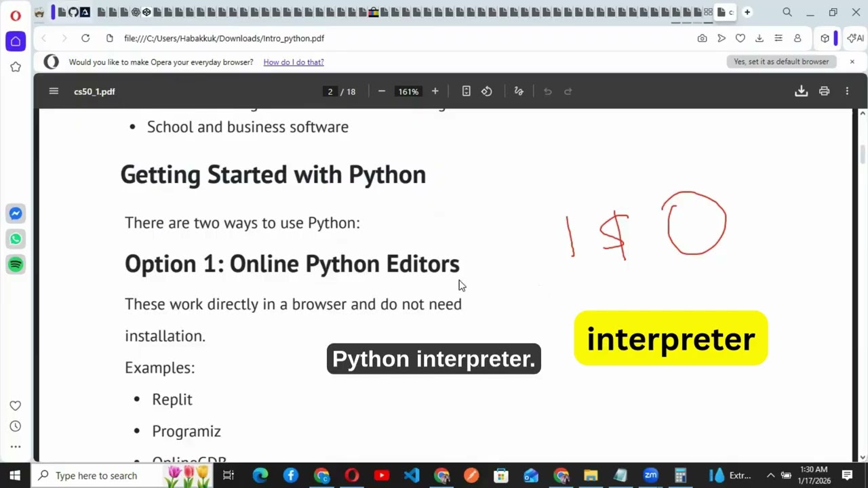Open the Windows Start menu

point(15,475)
